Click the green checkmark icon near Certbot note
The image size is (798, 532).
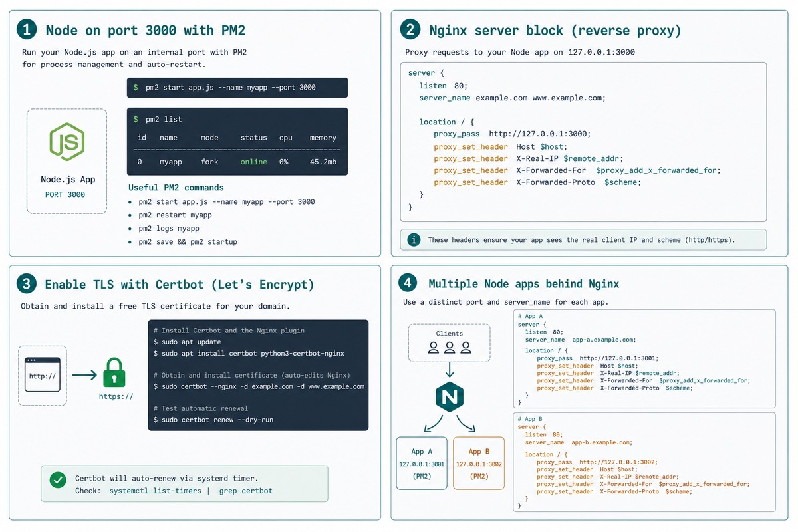tap(58, 479)
